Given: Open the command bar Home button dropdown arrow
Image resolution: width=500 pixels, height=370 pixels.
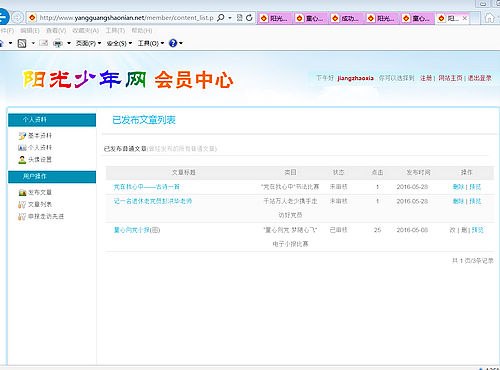Looking at the screenshot, I should pyautogui.click(x=10, y=43).
